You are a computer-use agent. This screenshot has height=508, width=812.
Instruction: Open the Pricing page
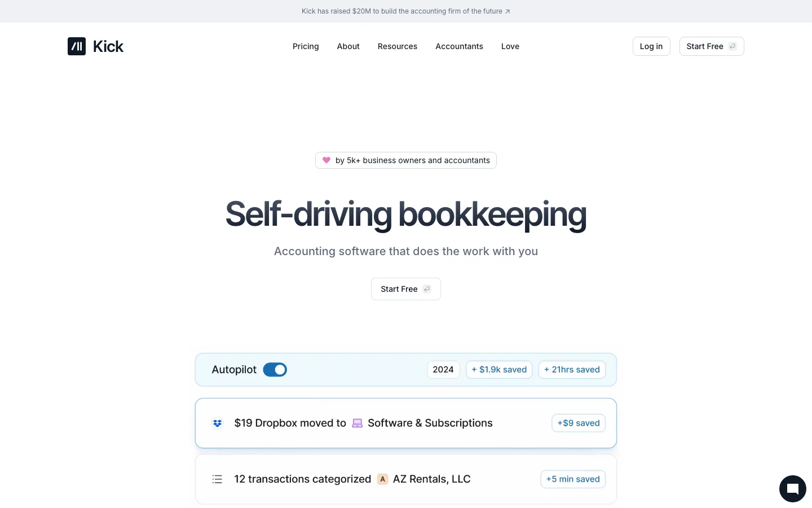tap(306, 46)
